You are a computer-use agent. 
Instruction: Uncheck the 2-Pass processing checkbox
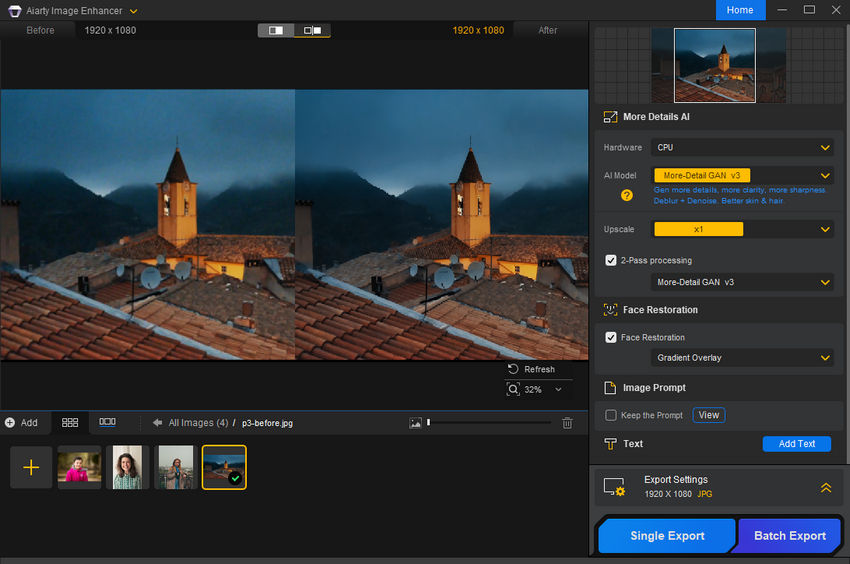611,260
